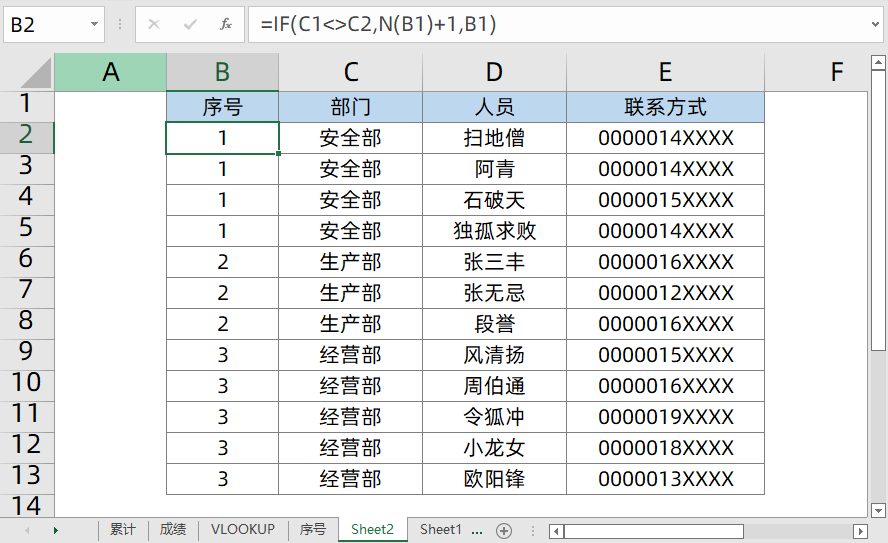Select column C header
Screen dimensions: 888x543
pos(351,72)
